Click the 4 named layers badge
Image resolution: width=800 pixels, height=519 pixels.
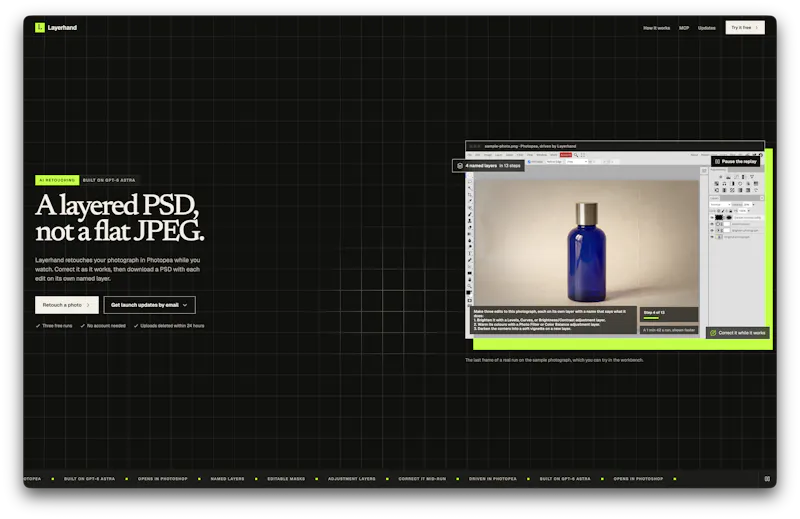(x=488, y=166)
